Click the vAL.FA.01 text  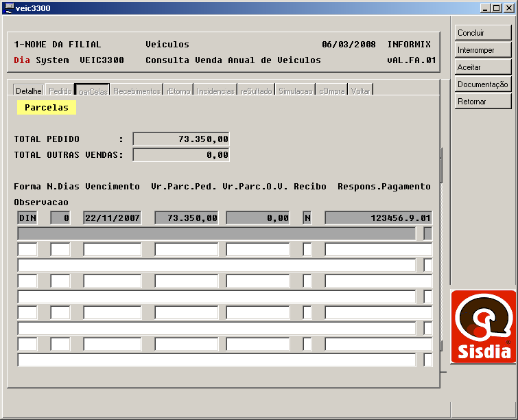pos(412,60)
